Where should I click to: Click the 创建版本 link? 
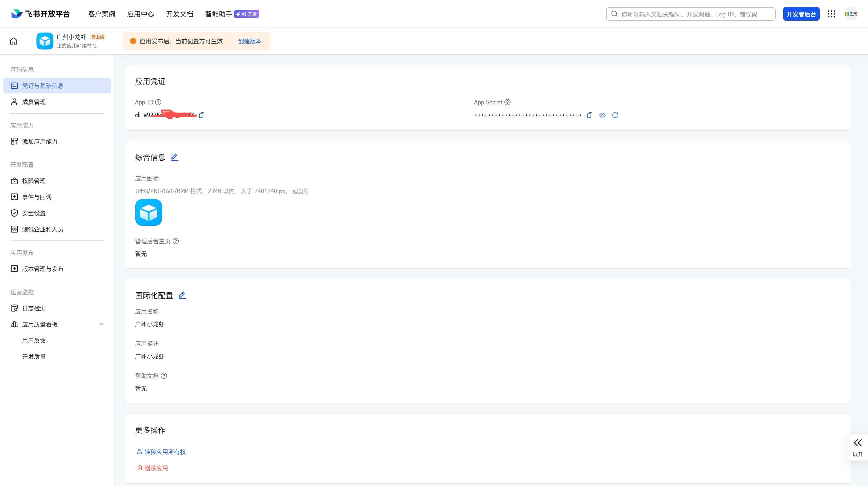249,41
